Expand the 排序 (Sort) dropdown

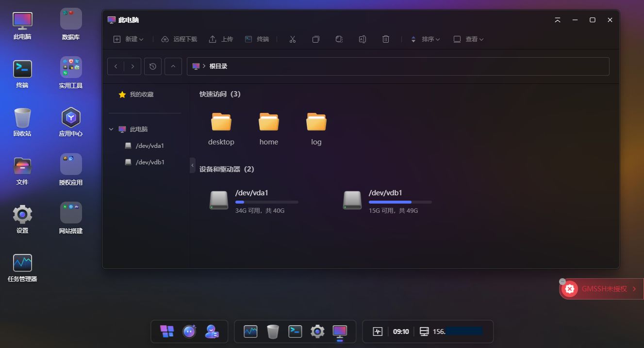pos(425,39)
